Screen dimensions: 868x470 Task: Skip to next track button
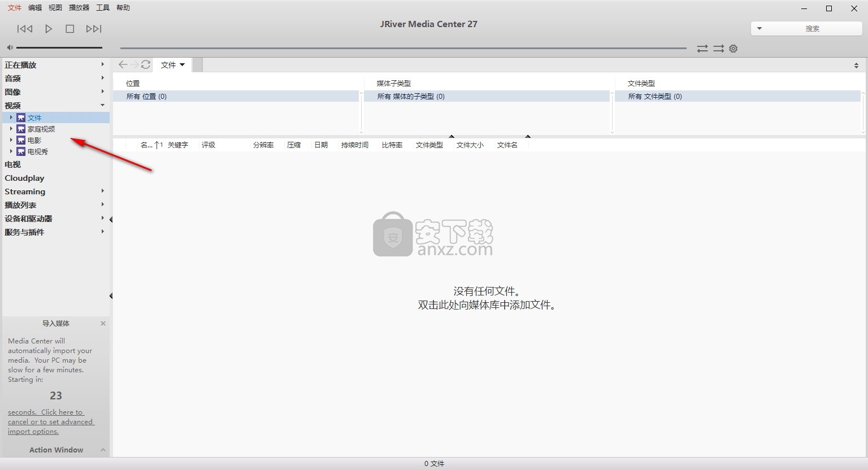94,29
